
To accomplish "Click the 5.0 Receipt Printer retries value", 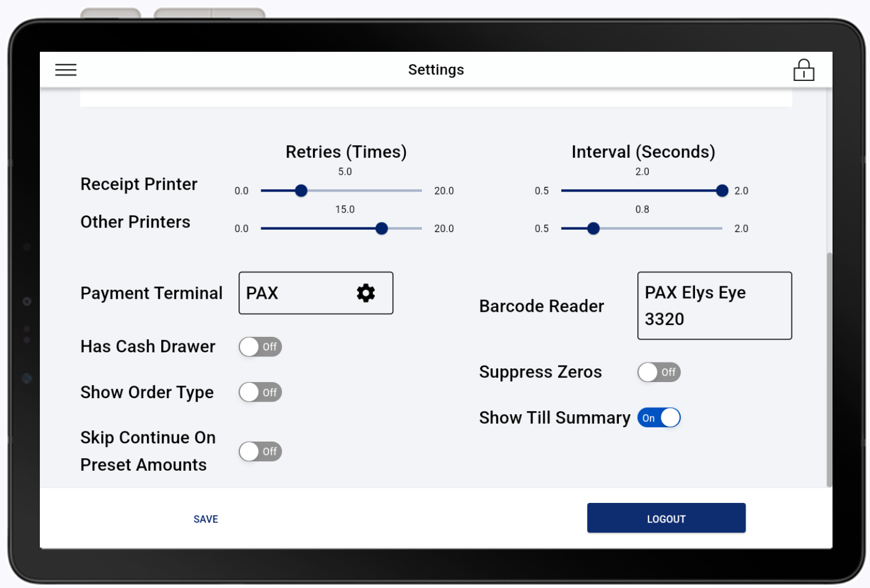I will [x=345, y=171].
